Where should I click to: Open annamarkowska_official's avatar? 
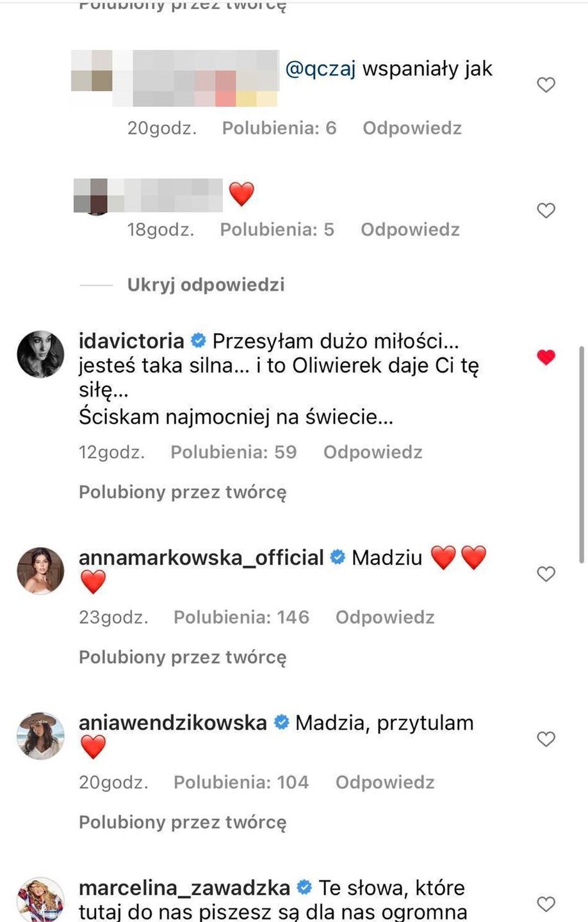40,571
